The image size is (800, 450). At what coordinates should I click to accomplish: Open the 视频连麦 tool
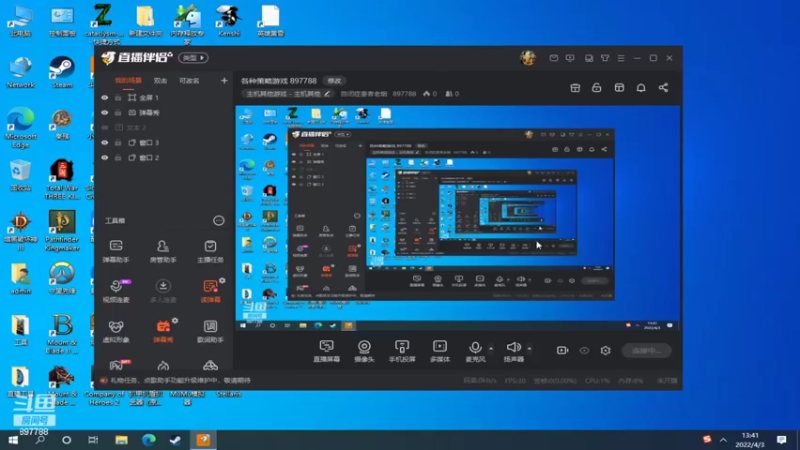coord(116,291)
